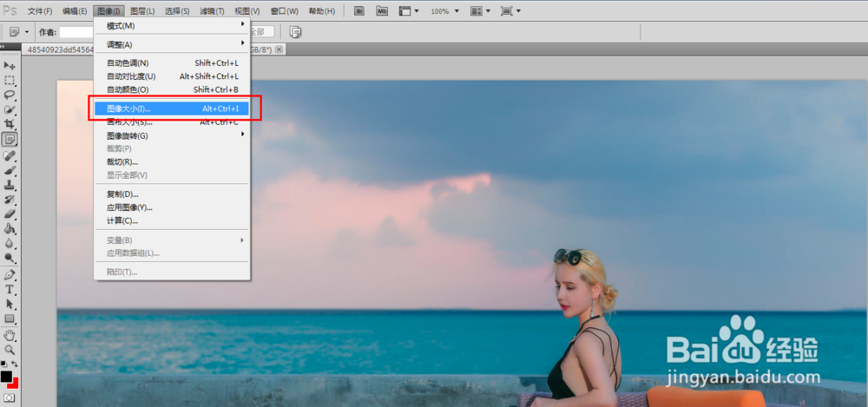Image resolution: width=868 pixels, height=407 pixels.
Task: Open the 选择(S) menu
Action: pyautogui.click(x=176, y=11)
